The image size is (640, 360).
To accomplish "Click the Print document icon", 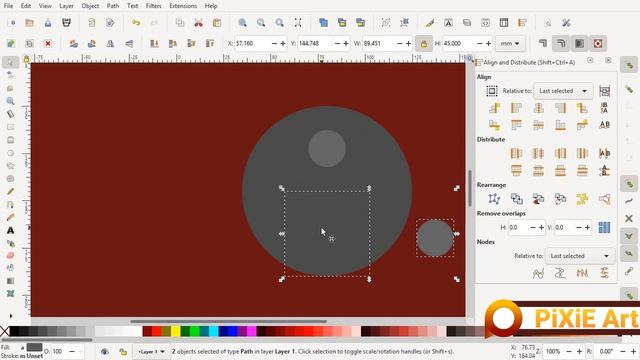I will click(x=67, y=23).
